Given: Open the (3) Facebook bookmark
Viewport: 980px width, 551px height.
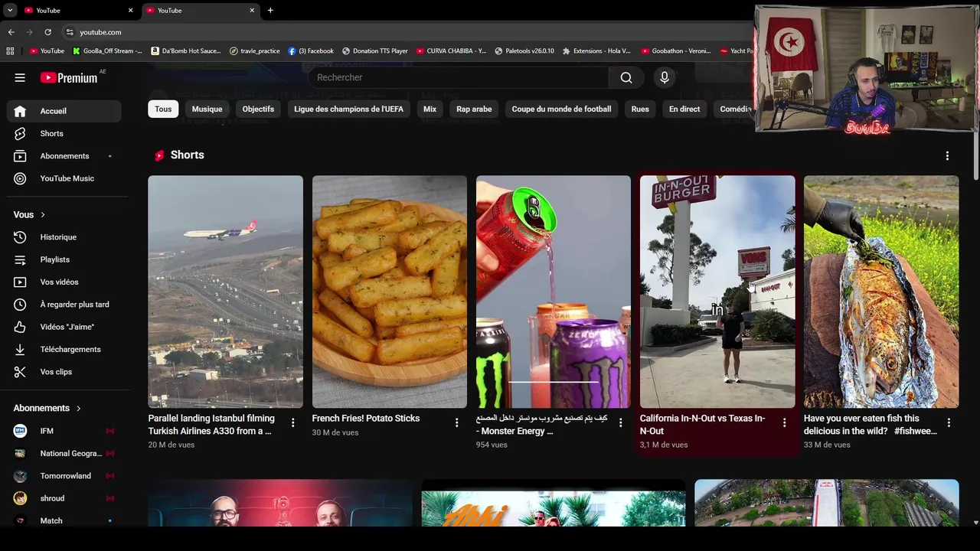Looking at the screenshot, I should pyautogui.click(x=311, y=51).
